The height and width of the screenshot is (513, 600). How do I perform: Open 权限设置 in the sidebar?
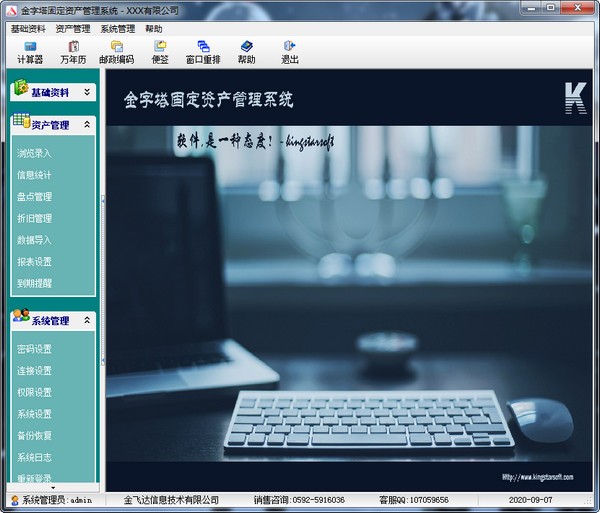(34, 392)
